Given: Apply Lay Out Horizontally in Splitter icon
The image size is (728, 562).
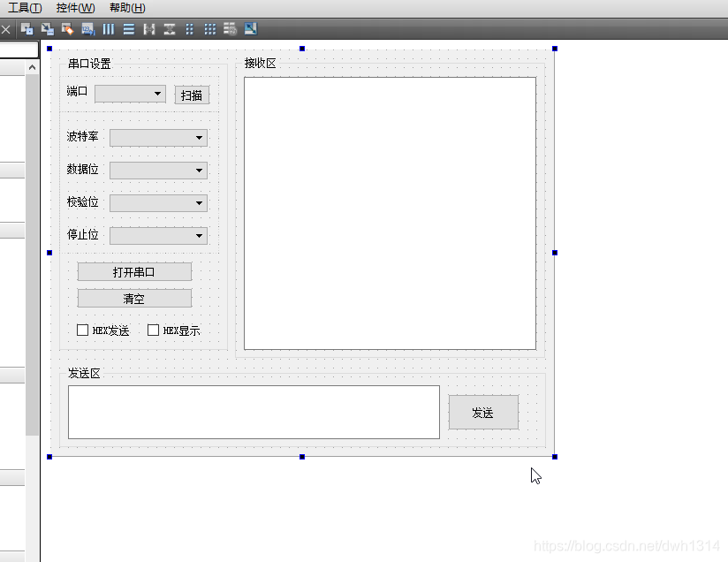Looking at the screenshot, I should (x=149, y=29).
